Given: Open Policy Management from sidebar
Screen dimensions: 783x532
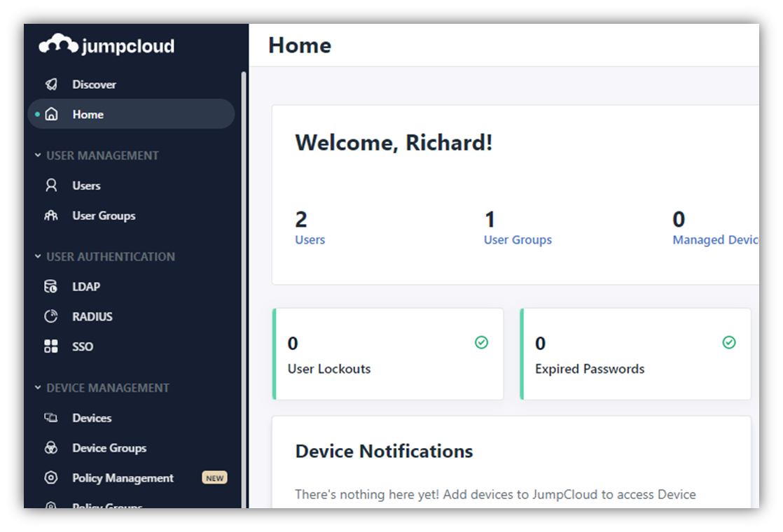Looking at the screenshot, I should [x=123, y=478].
